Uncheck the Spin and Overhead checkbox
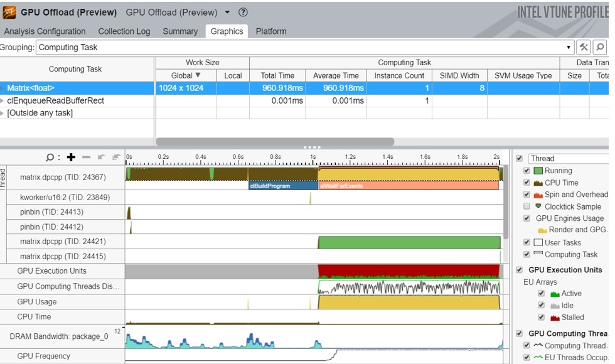The width and height of the screenshot is (615, 364). click(527, 195)
